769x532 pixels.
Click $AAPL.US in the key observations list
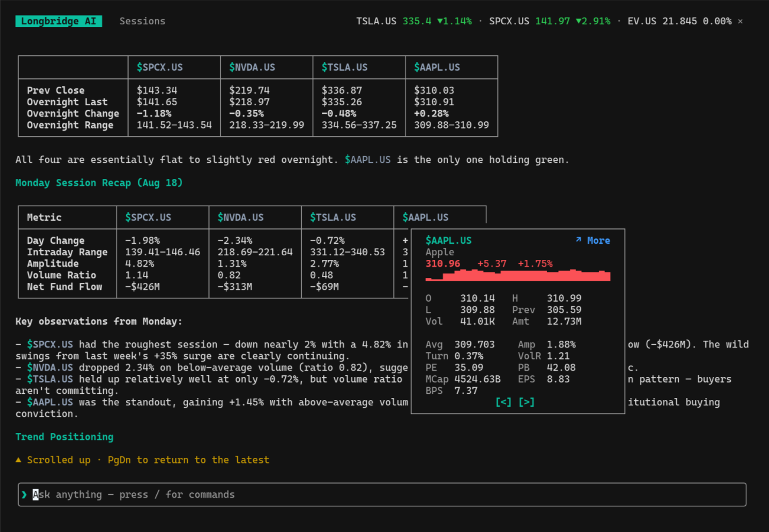pyautogui.click(x=50, y=402)
